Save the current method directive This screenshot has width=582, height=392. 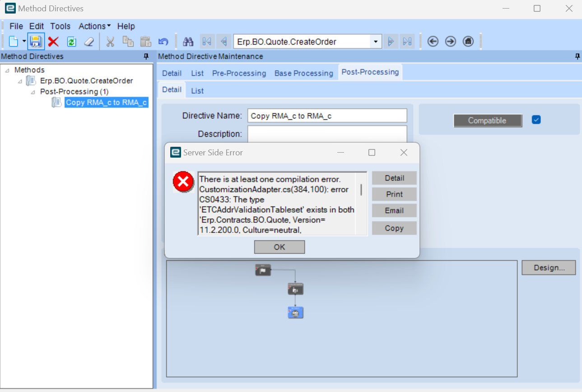point(35,41)
